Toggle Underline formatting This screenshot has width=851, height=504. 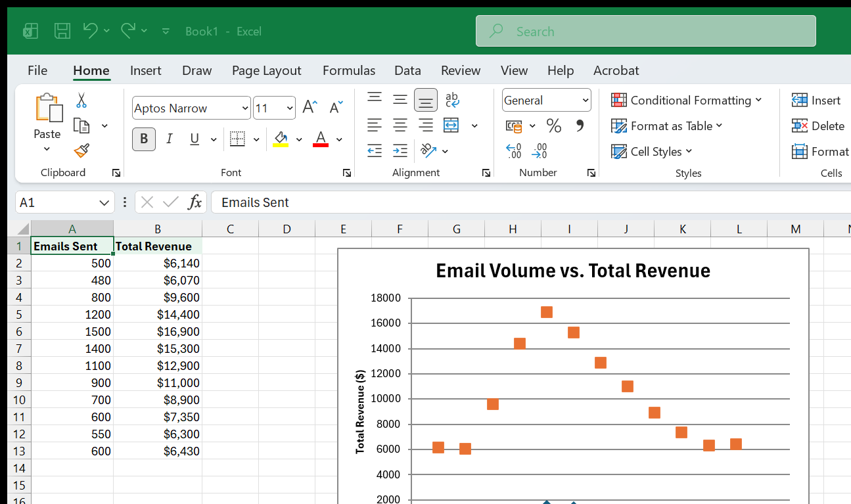(x=195, y=139)
